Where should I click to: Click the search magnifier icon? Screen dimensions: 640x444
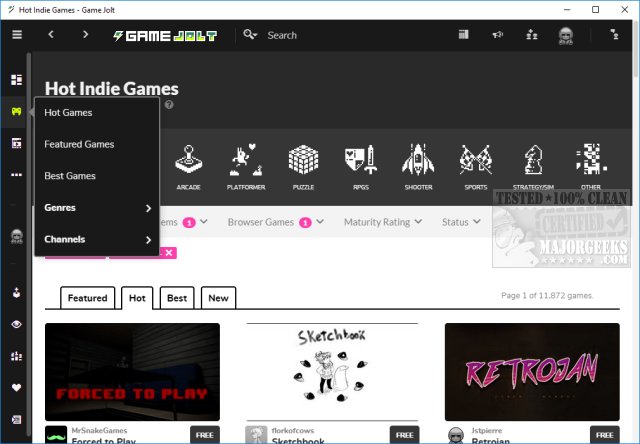click(x=250, y=35)
